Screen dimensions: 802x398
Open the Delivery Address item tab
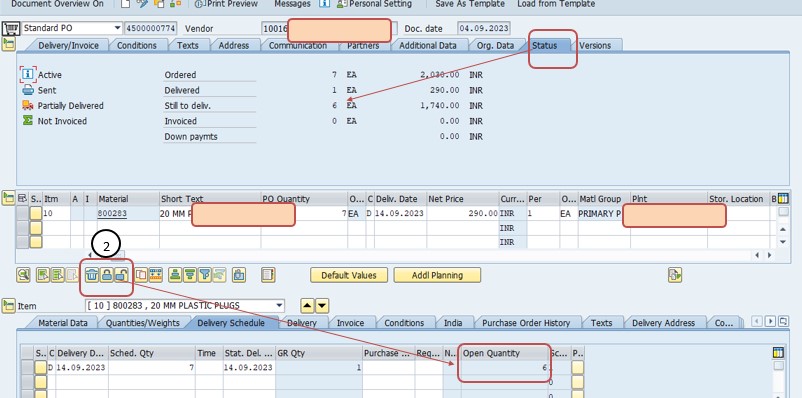[x=663, y=323]
